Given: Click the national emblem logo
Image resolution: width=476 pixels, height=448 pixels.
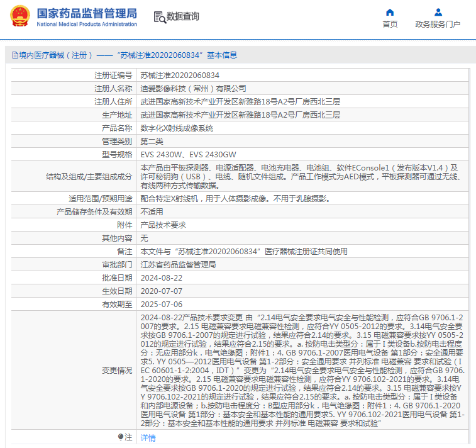Looking at the screenshot, I should (20, 16).
